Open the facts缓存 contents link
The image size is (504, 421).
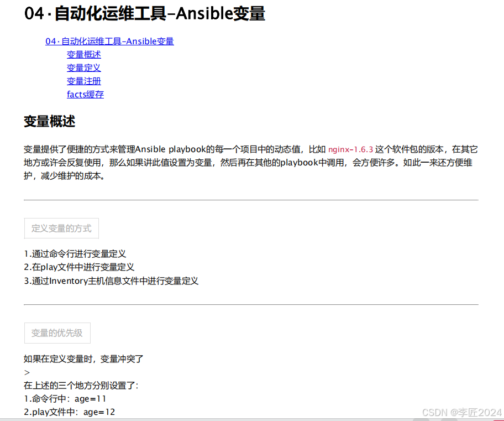(85, 94)
